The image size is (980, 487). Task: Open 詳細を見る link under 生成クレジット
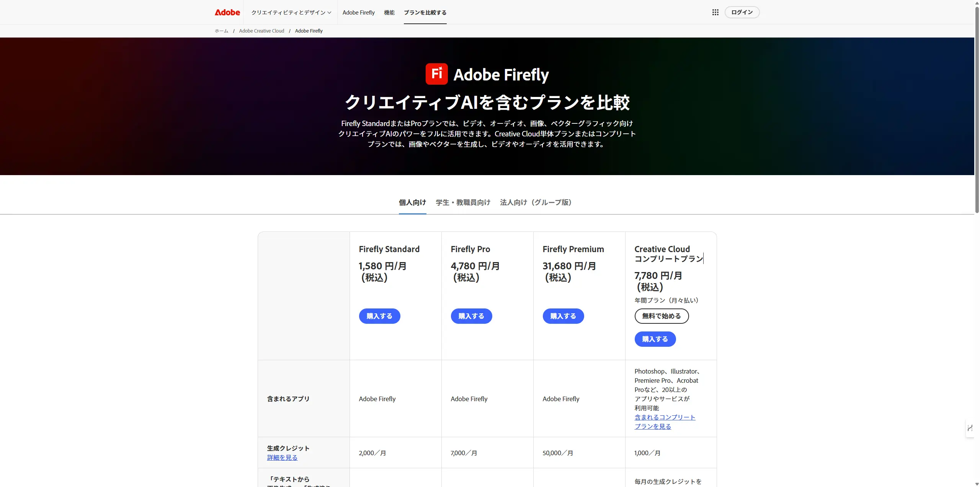(282, 457)
